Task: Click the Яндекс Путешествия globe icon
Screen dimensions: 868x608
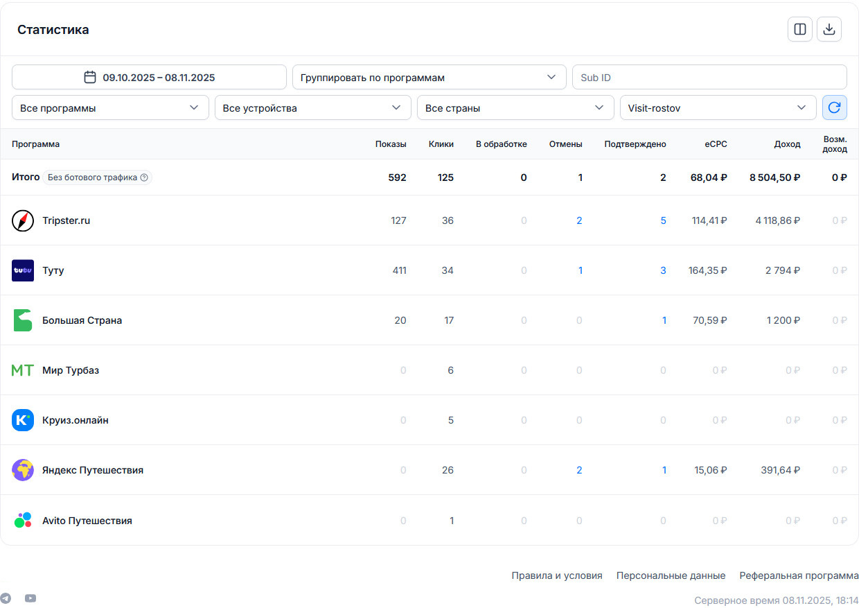Action: point(23,470)
